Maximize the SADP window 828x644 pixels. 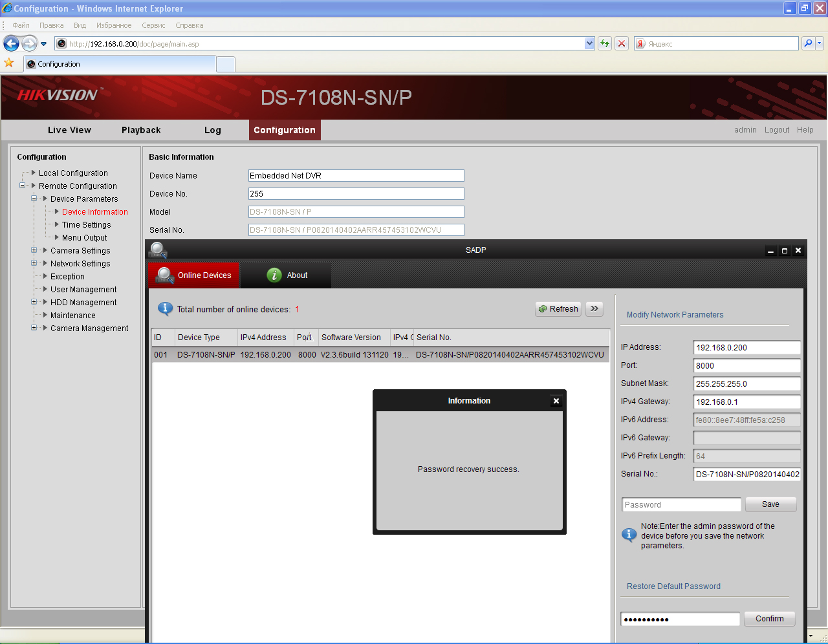coord(785,251)
